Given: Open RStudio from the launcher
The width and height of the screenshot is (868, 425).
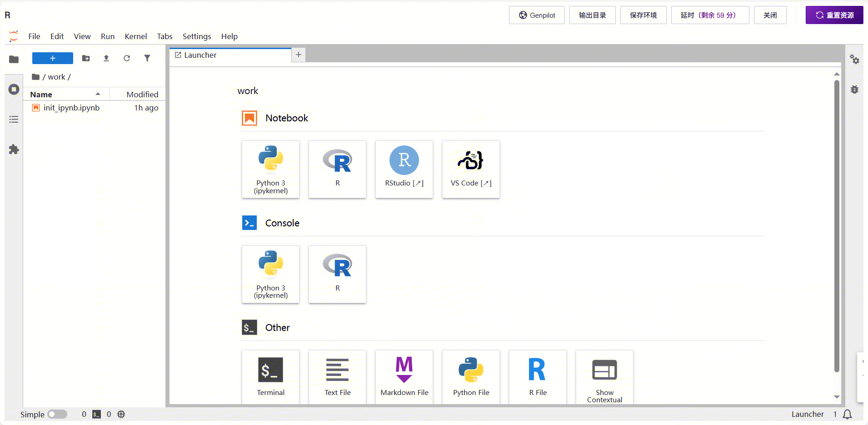Looking at the screenshot, I should pos(404,170).
